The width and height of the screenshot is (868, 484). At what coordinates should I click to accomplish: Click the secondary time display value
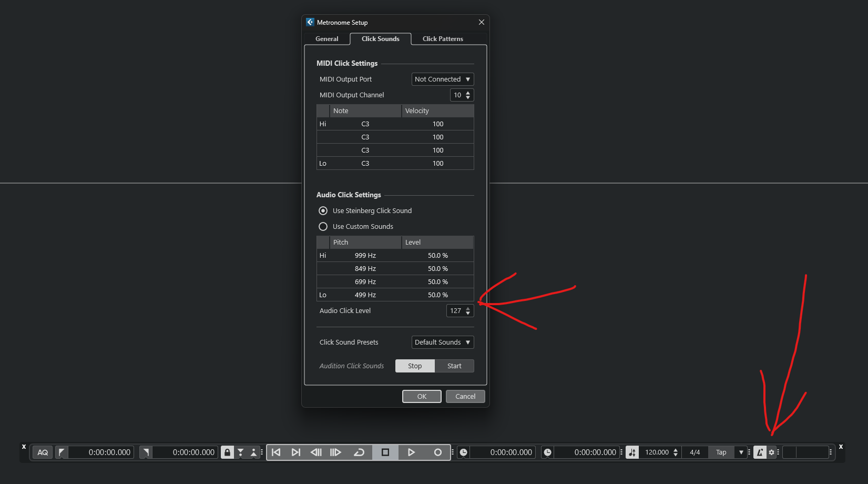click(587, 452)
